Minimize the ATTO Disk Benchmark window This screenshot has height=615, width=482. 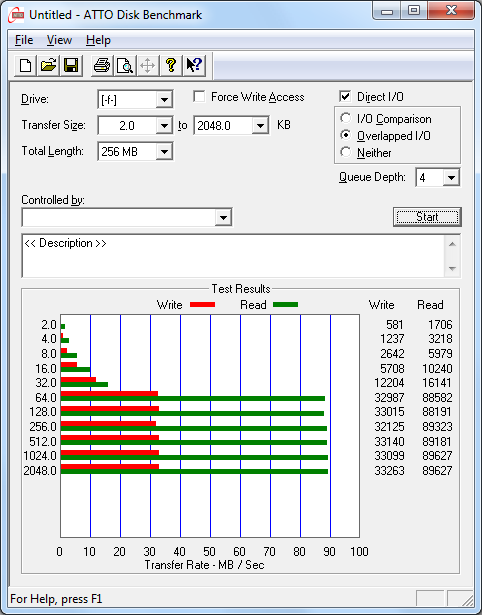point(387,11)
